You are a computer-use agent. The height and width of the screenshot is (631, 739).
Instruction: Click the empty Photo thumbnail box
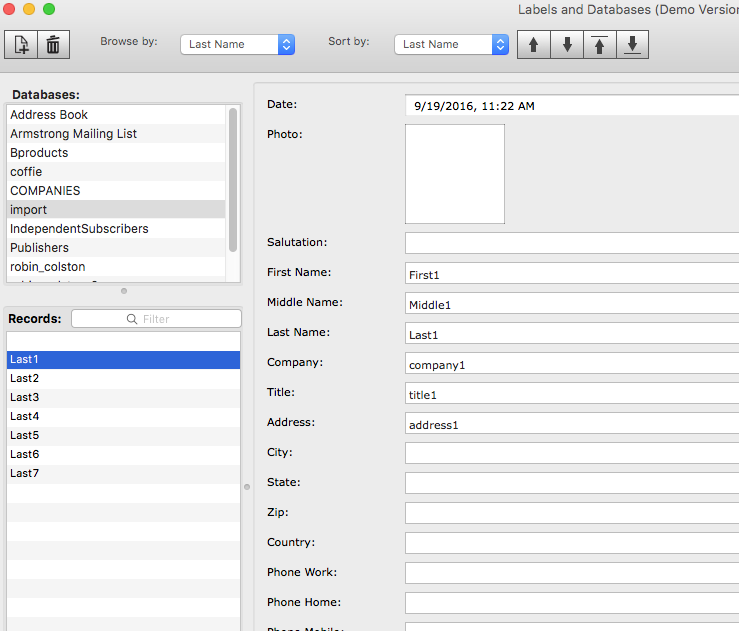454,174
